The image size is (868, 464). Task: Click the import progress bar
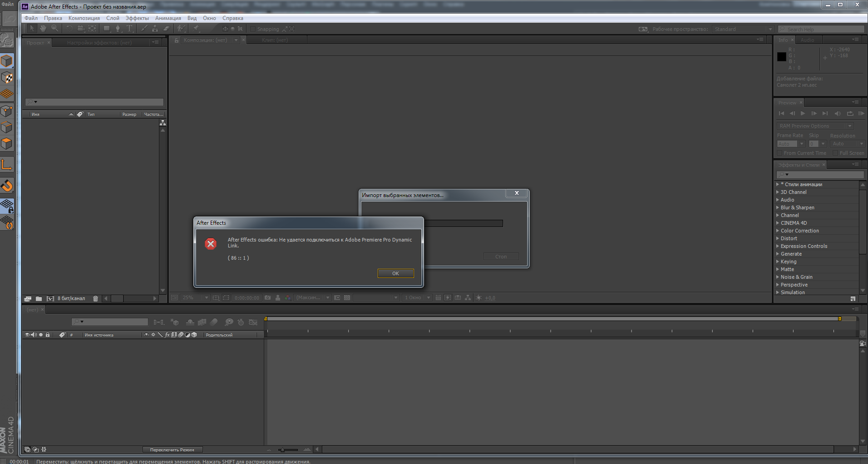(x=464, y=223)
